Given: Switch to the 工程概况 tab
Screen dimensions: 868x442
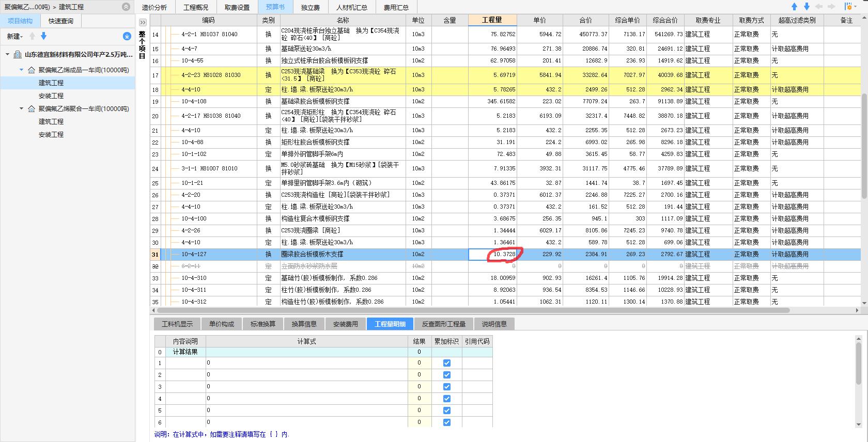Looking at the screenshot, I should [x=196, y=7].
